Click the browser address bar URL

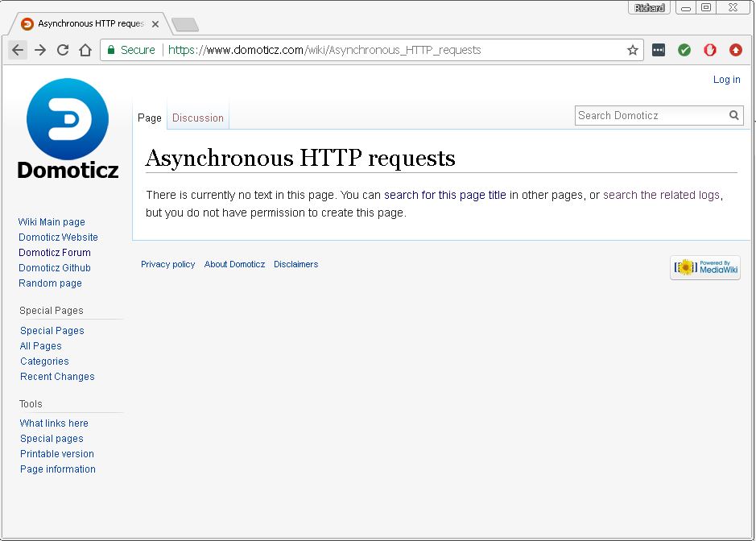point(362,50)
